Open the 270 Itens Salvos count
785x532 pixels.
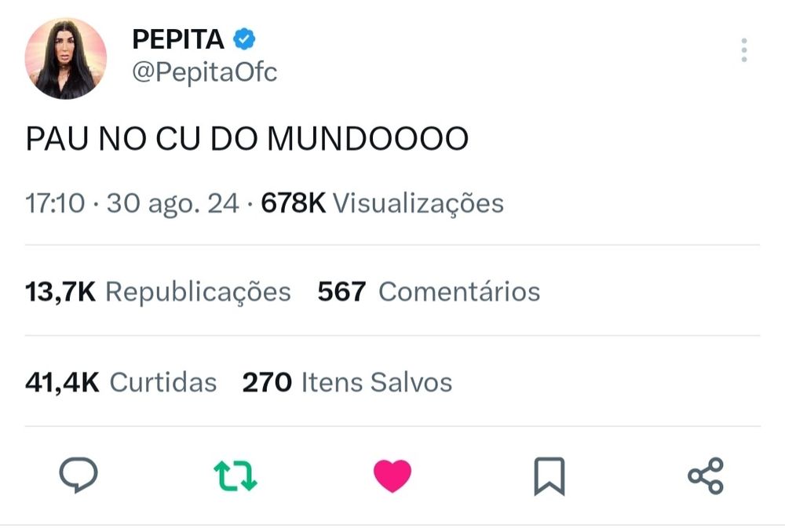click(347, 382)
